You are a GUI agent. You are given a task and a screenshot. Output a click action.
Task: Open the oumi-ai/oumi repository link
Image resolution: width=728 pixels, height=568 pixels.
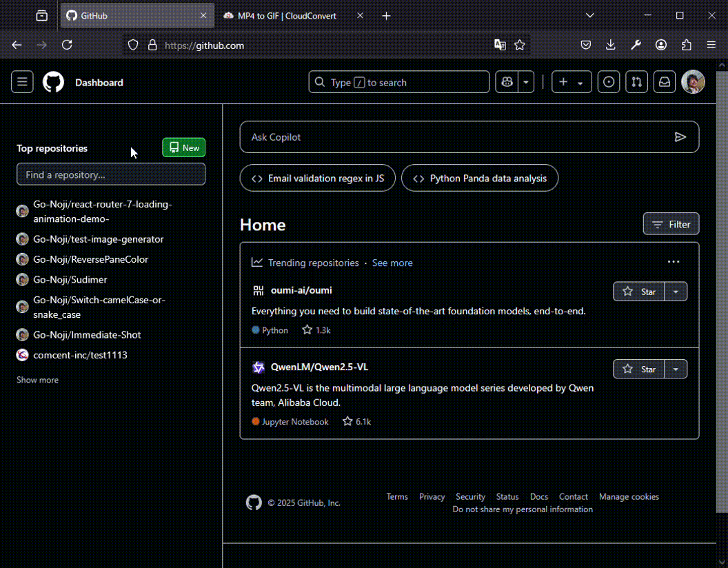pyautogui.click(x=301, y=290)
